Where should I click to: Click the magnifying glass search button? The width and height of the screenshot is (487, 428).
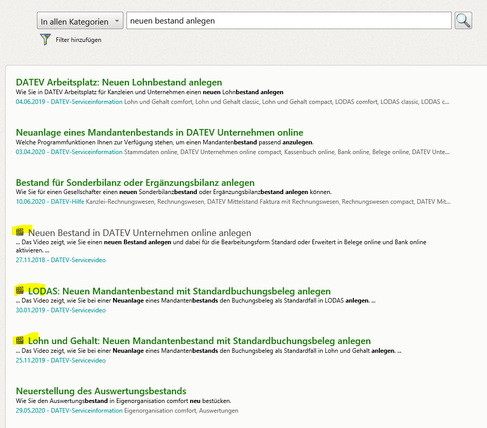(463, 21)
